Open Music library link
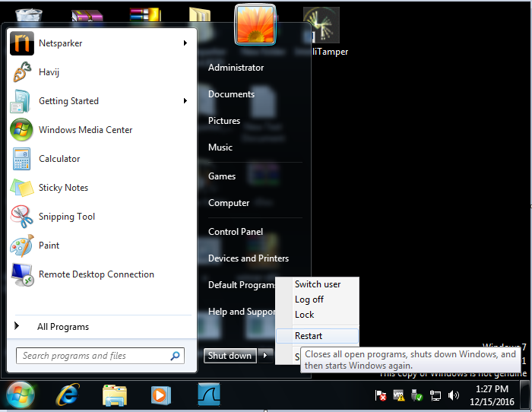 click(220, 147)
